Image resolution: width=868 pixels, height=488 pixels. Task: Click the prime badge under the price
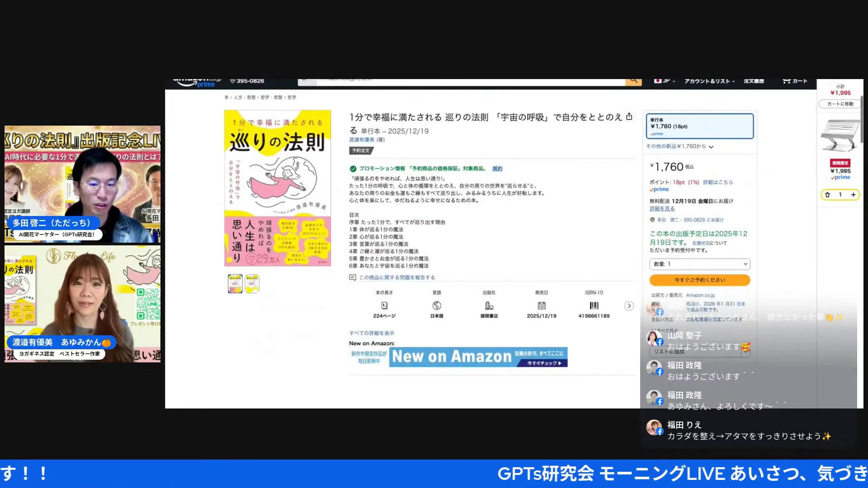659,189
